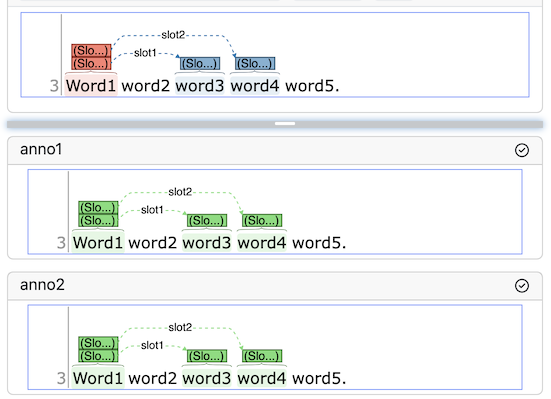Merge green (Slo...) label above word4 in anno1
551x399 pixels.
[x=262, y=220]
